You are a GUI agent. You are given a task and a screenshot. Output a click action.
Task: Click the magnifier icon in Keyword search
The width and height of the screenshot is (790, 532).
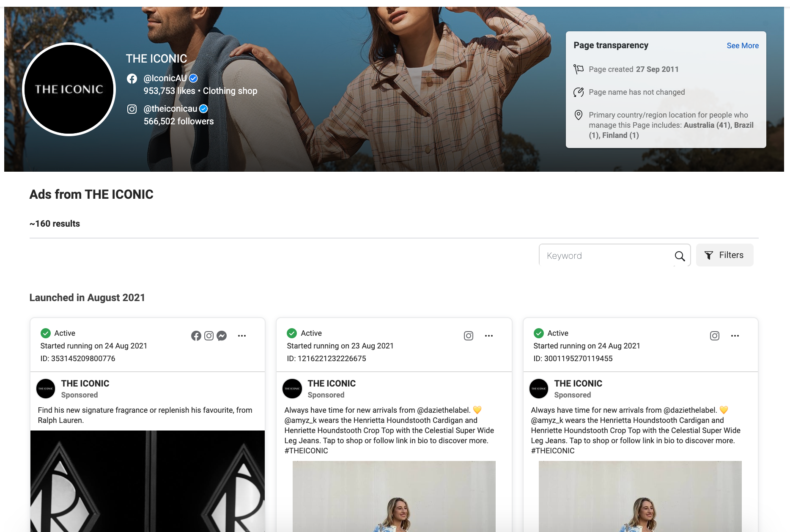point(680,256)
